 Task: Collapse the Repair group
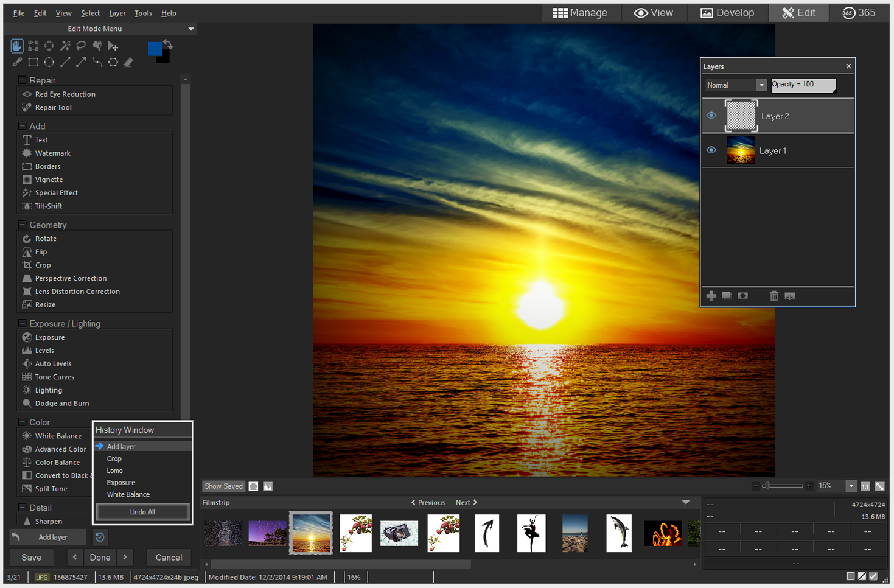coord(23,80)
